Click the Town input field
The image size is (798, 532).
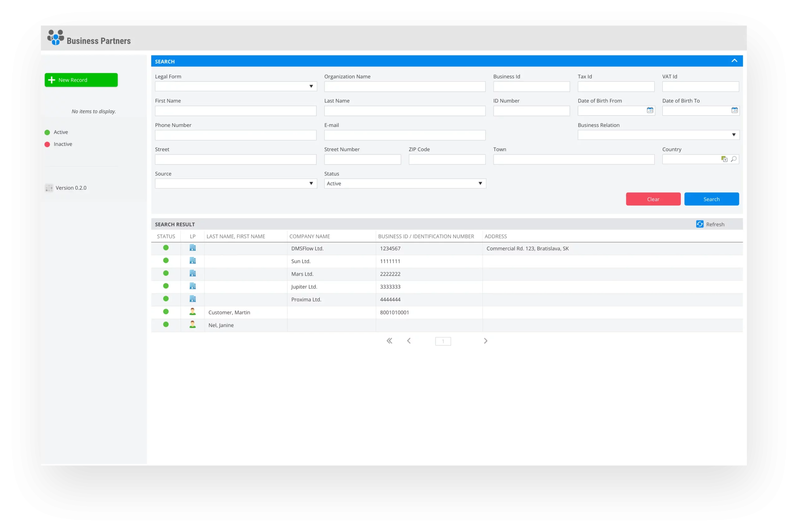574,160
